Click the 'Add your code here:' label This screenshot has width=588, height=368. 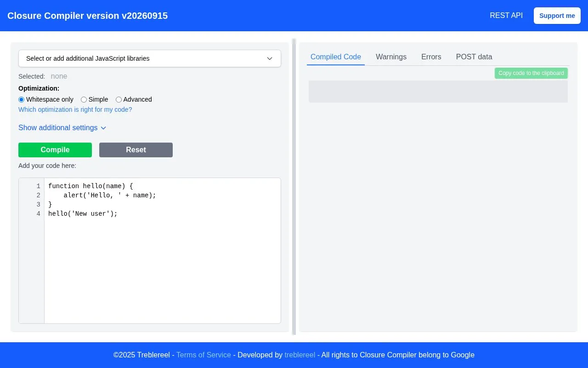pyautogui.click(x=47, y=166)
